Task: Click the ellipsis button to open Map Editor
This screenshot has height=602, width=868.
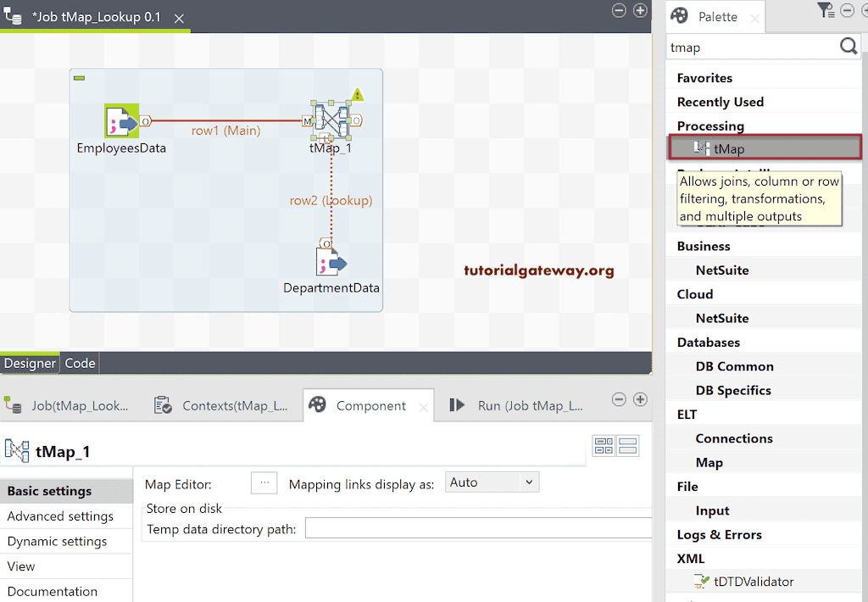Action: coord(264,482)
